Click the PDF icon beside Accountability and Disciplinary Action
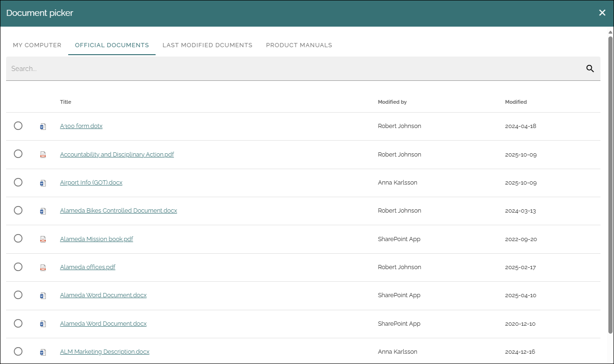The width and height of the screenshot is (614, 364). coord(43,155)
